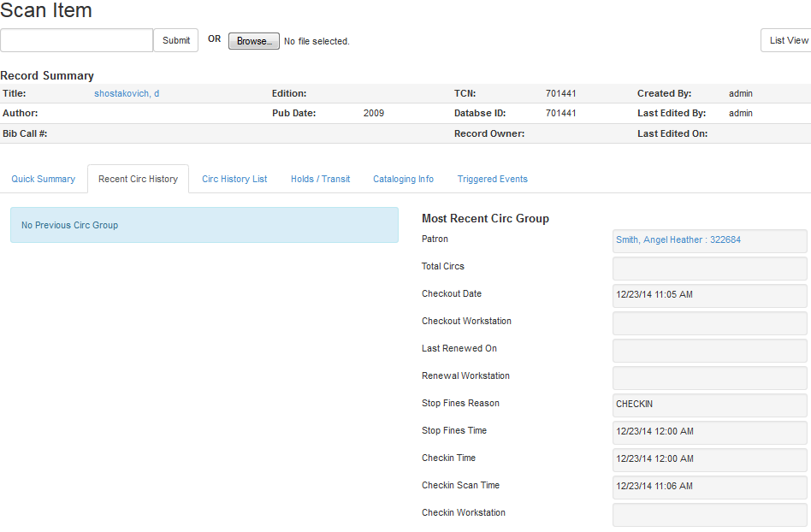Switch to List View
The height and width of the screenshot is (532, 811).
coord(787,40)
